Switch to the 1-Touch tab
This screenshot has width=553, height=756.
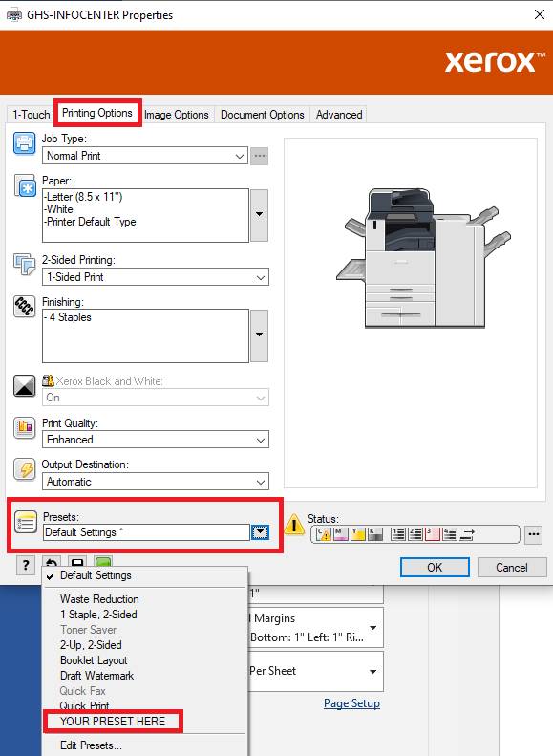[32, 115]
